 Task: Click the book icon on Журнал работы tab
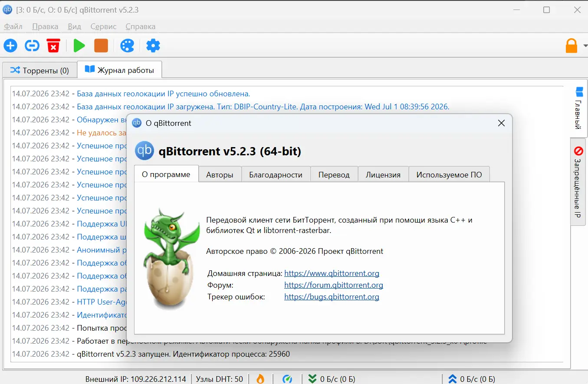point(89,69)
